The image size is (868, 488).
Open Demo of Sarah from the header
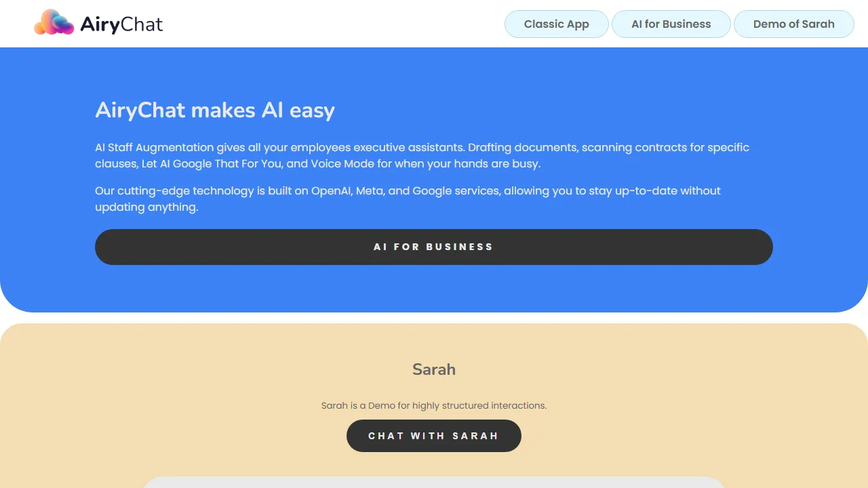point(793,24)
